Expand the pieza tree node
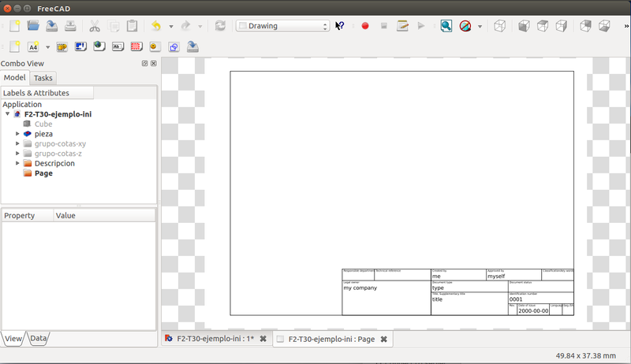 (x=17, y=134)
